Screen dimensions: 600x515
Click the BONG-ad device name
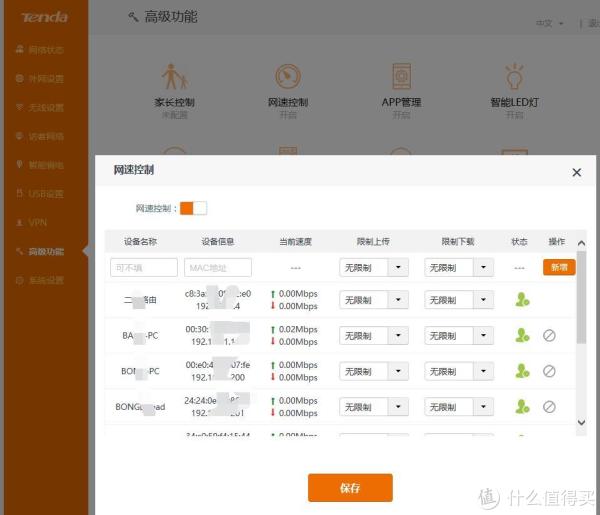click(140, 407)
